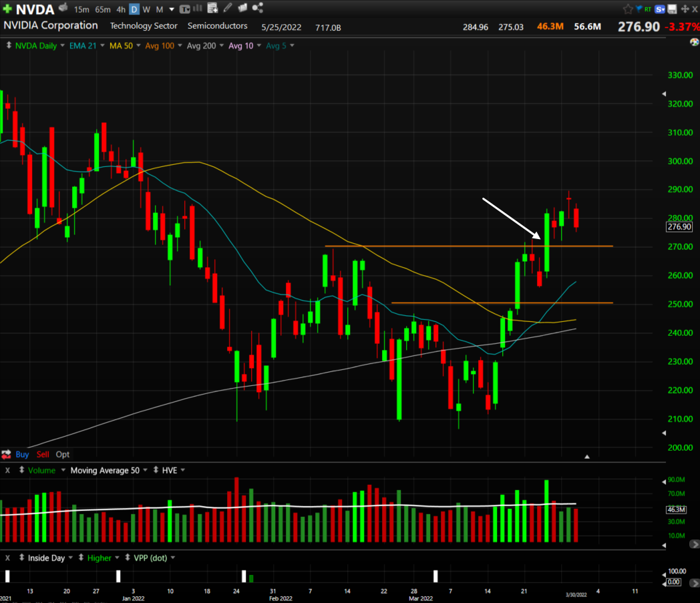700x603 pixels.
Task: Switch to the 65m timeframe
Action: [x=103, y=9]
